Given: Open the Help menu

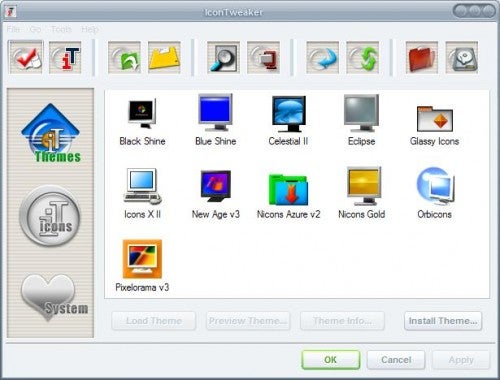Looking at the screenshot, I should [90, 29].
